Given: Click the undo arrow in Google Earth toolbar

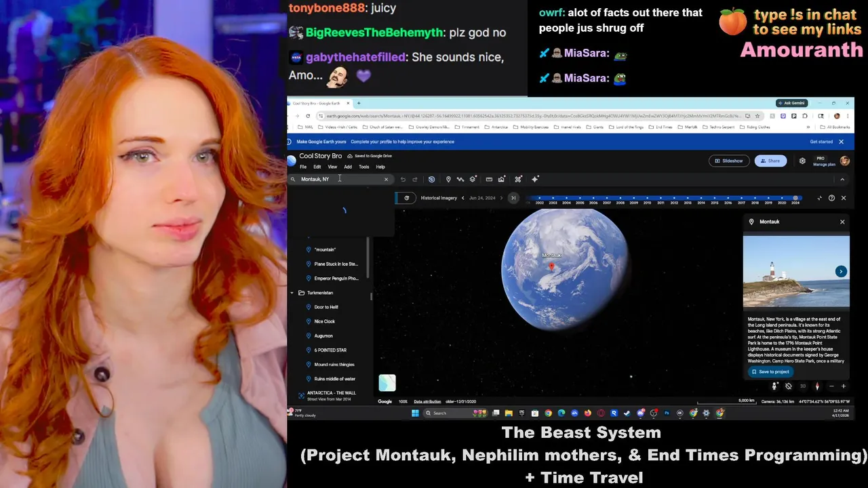Looking at the screenshot, I should click(403, 179).
